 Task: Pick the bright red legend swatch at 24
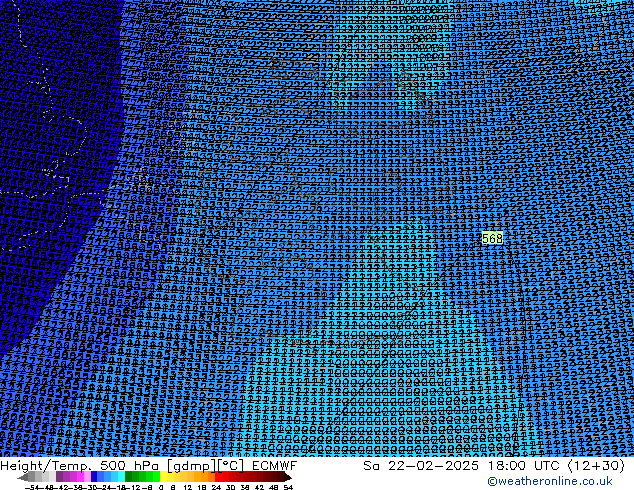218,476
